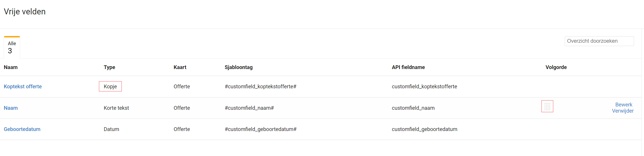Click the Kopje type cell
644x156 pixels.
click(x=110, y=87)
